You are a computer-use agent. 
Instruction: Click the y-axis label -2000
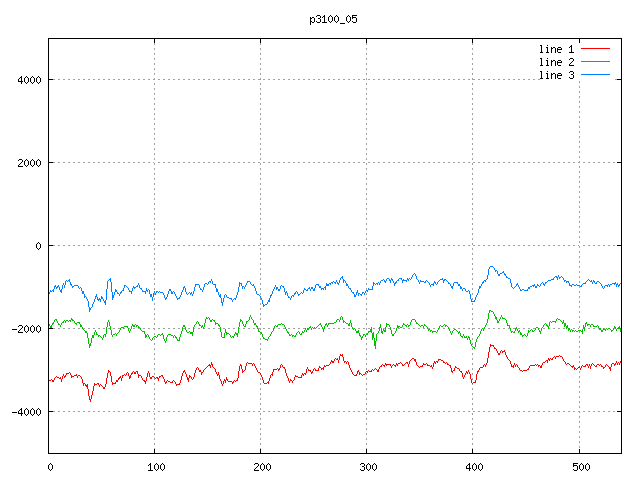pyautogui.click(x=27, y=329)
